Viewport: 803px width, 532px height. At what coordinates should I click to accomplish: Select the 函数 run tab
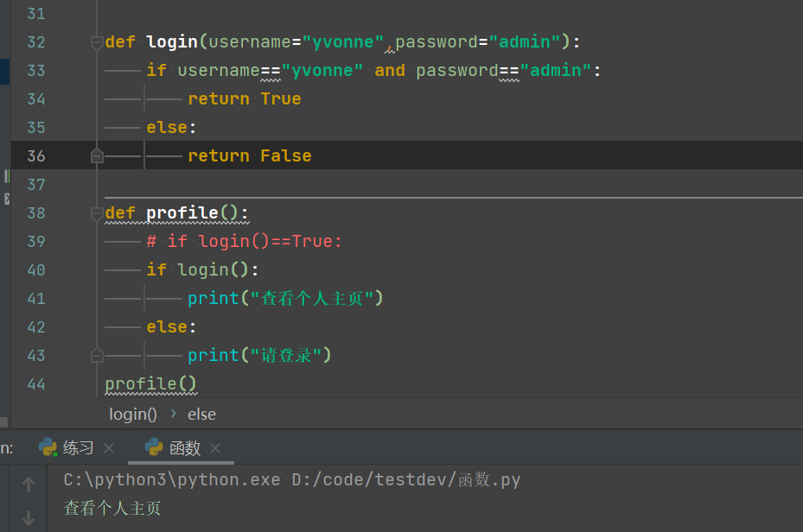coord(185,448)
